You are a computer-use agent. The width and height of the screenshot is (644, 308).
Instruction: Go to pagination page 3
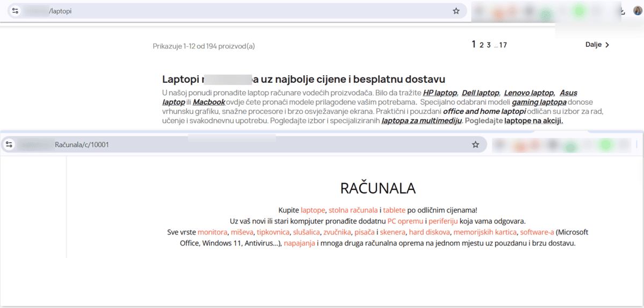pos(489,45)
